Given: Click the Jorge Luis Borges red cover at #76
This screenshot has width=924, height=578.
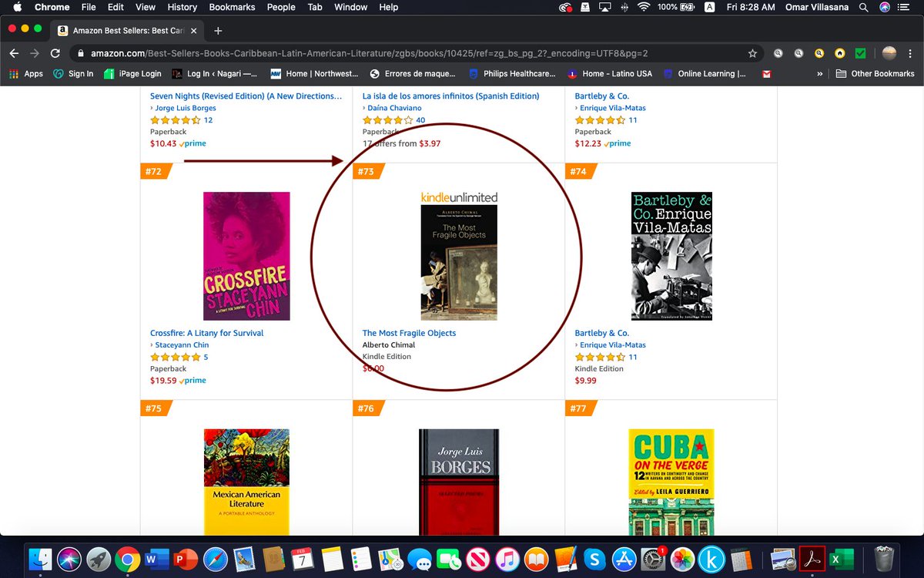Looking at the screenshot, I should 459,482.
